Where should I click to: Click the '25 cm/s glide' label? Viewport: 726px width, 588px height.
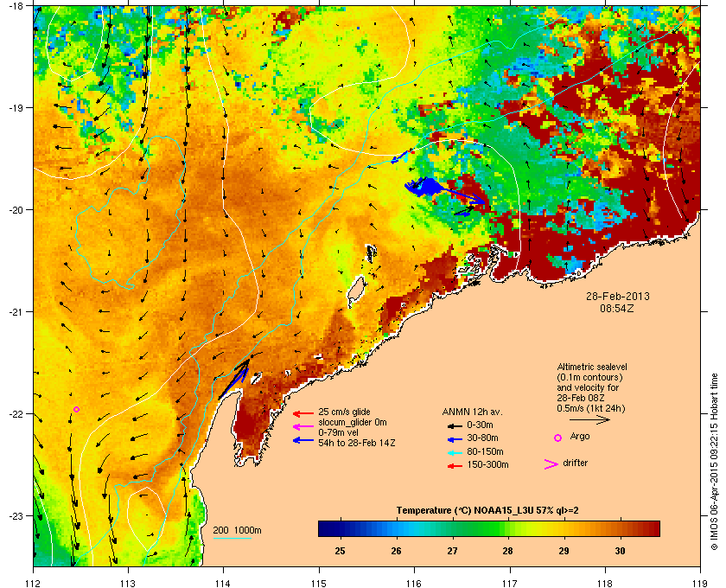point(344,412)
